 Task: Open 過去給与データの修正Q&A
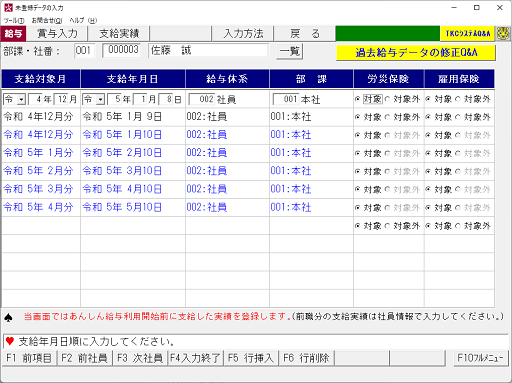click(416, 53)
